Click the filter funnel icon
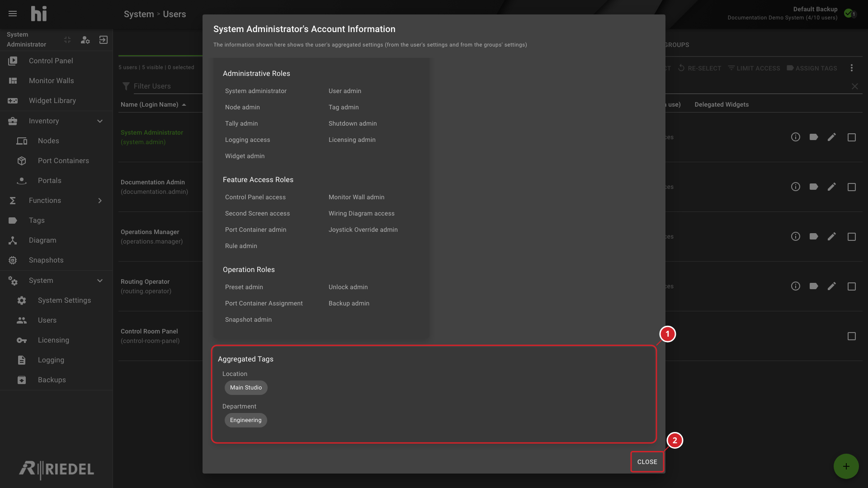The width and height of the screenshot is (868, 488). tap(126, 86)
